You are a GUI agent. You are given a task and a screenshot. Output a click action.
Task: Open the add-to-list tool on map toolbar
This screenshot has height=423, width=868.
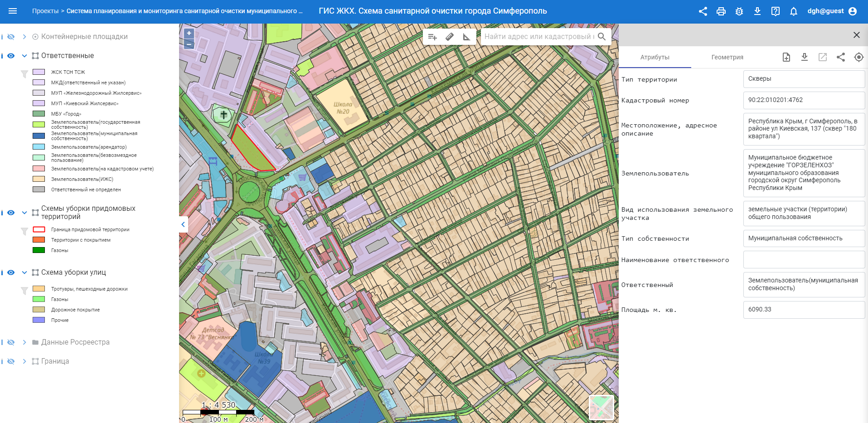coord(432,37)
